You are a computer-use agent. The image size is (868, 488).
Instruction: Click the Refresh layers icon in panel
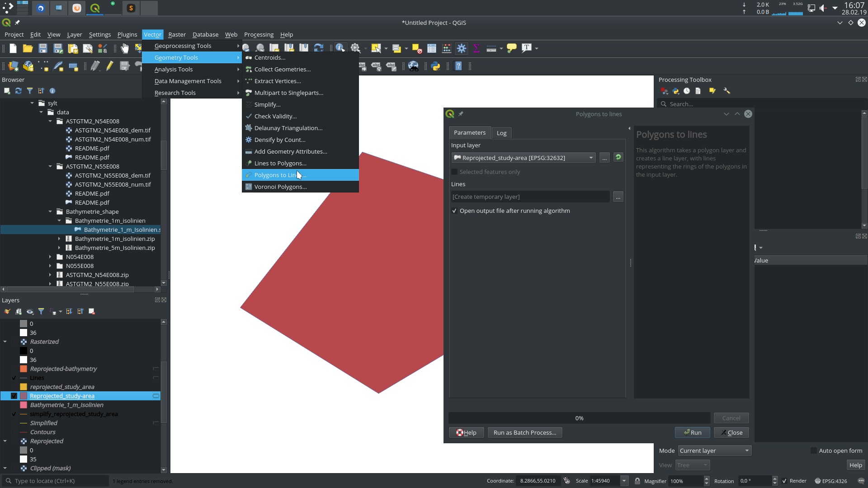(x=18, y=90)
